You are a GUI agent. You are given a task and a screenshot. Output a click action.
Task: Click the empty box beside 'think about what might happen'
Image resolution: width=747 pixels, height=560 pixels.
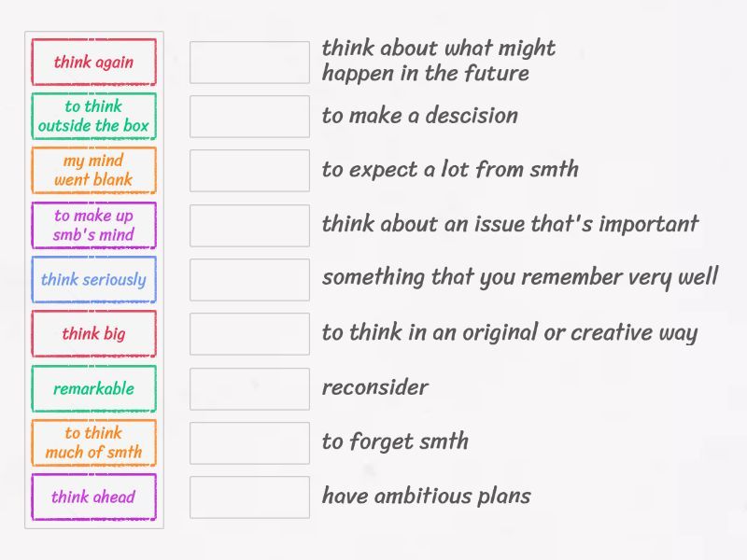(249, 63)
